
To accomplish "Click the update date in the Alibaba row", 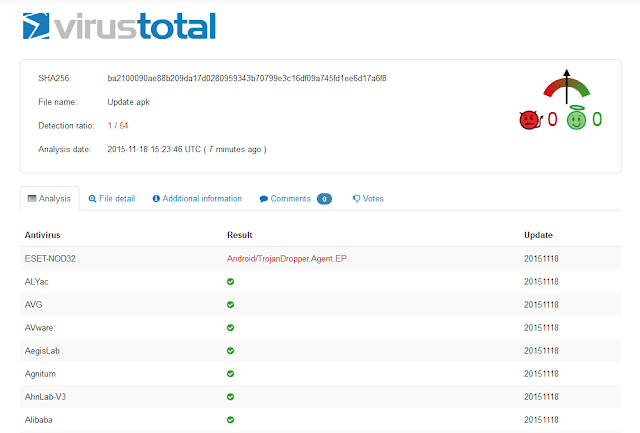I will click(x=541, y=420).
